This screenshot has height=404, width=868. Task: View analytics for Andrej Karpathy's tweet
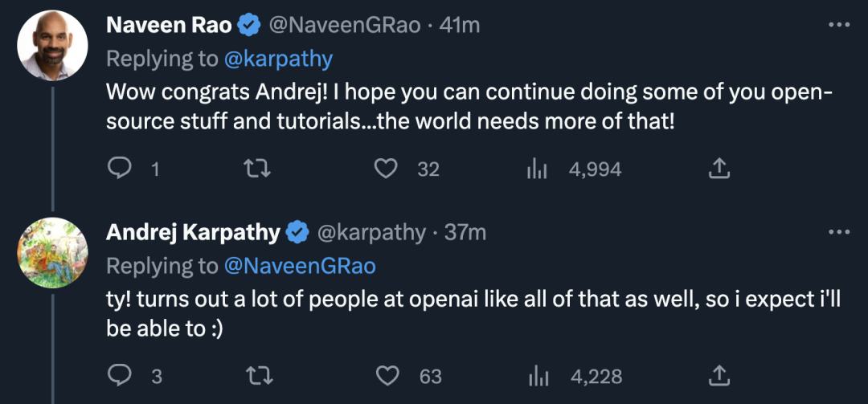click(536, 376)
